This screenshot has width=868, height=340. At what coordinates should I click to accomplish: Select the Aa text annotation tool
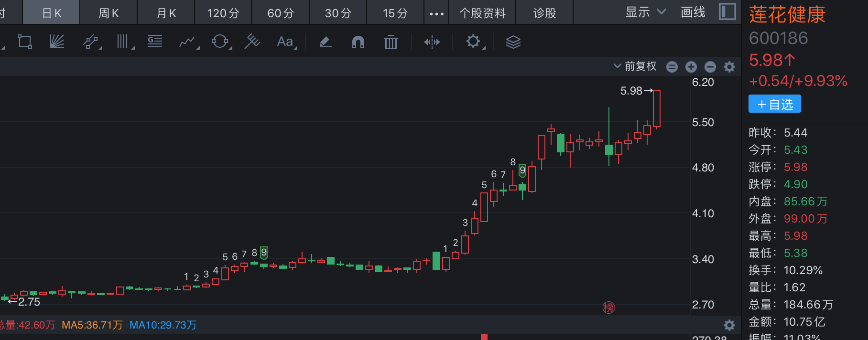point(285,42)
